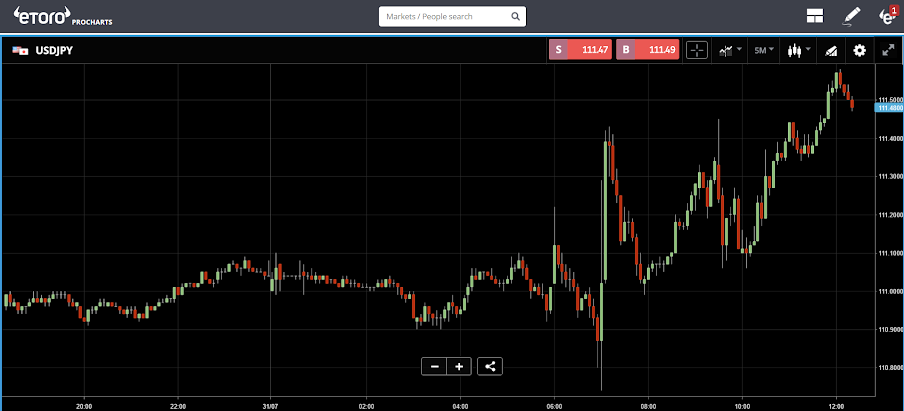The width and height of the screenshot is (904, 411).
Task: Zoom in chart with plus button
Action: click(459, 366)
